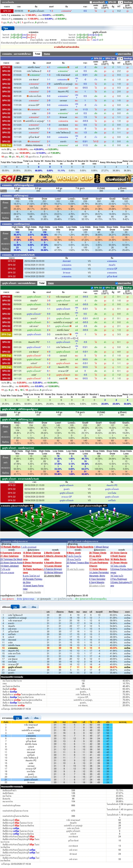This screenshot has width=133, height=868.
Task: Toggle SPA D2 filter in away team section
Action: pyautogui.click(x=92, y=288)
